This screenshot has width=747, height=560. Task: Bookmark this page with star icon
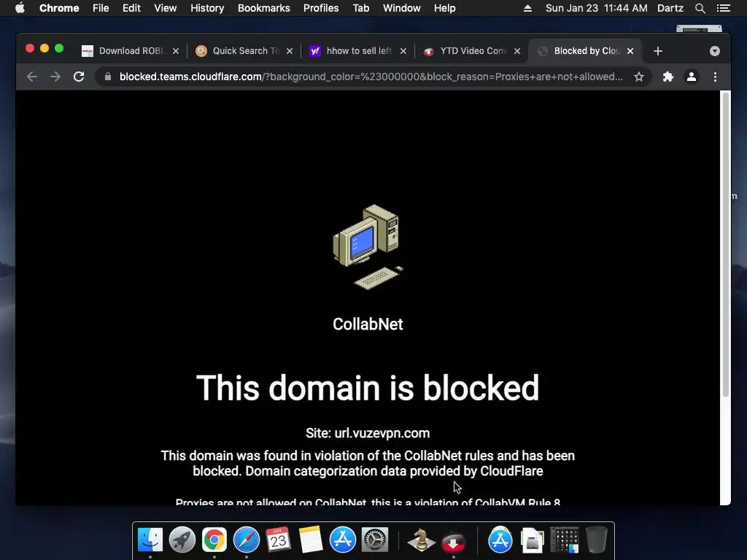(639, 77)
